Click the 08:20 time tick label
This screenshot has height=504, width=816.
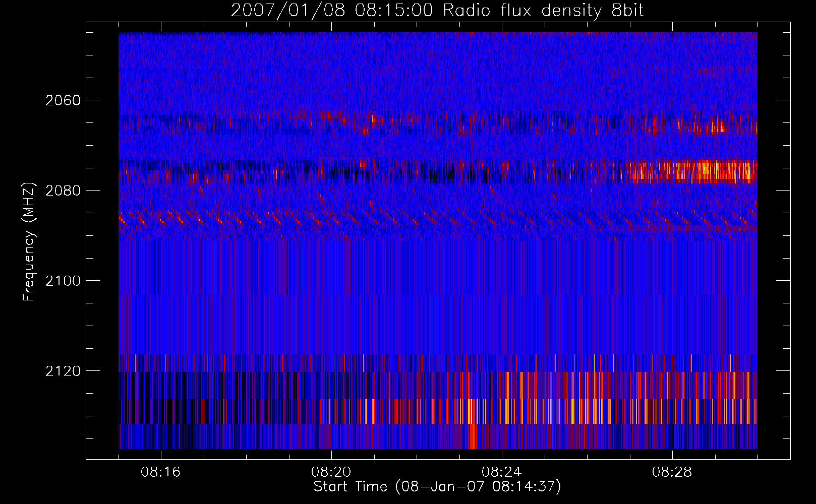(331, 472)
